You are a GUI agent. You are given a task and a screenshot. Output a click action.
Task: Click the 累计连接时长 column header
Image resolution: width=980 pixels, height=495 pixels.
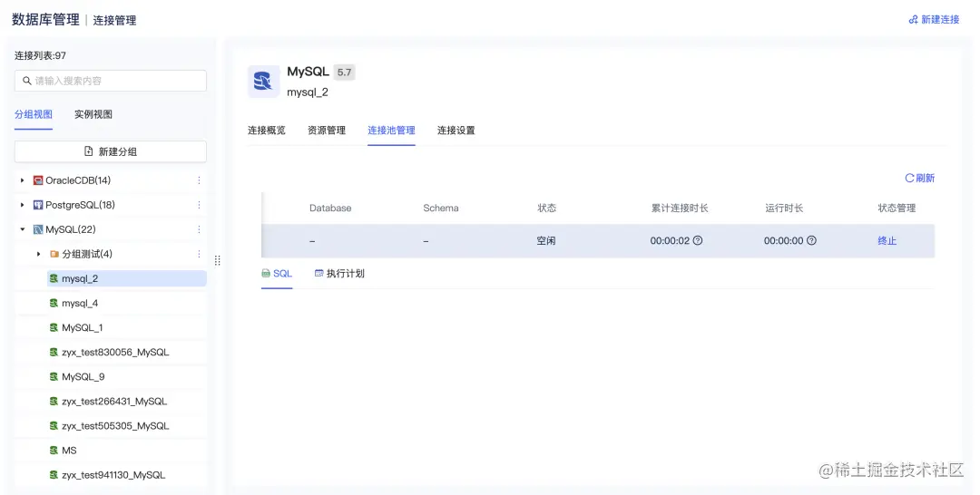[x=680, y=208]
